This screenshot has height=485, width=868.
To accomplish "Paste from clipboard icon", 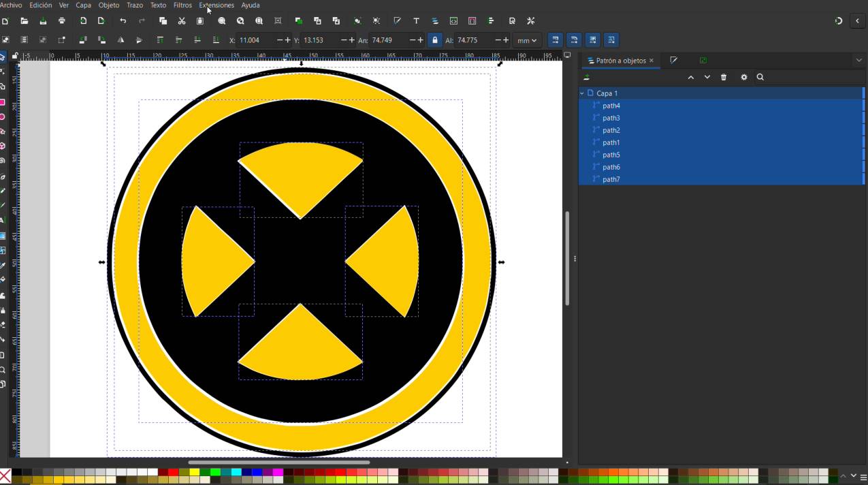I will click(x=200, y=21).
